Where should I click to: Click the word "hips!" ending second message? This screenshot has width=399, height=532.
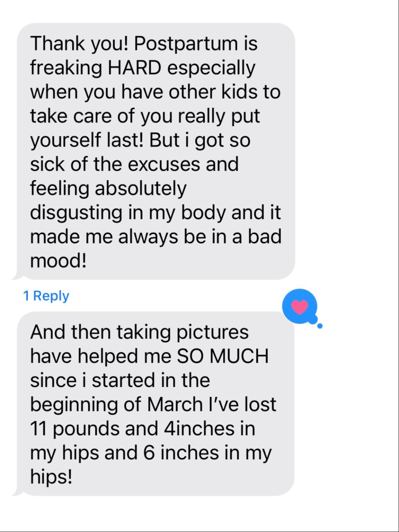pyautogui.click(x=51, y=477)
